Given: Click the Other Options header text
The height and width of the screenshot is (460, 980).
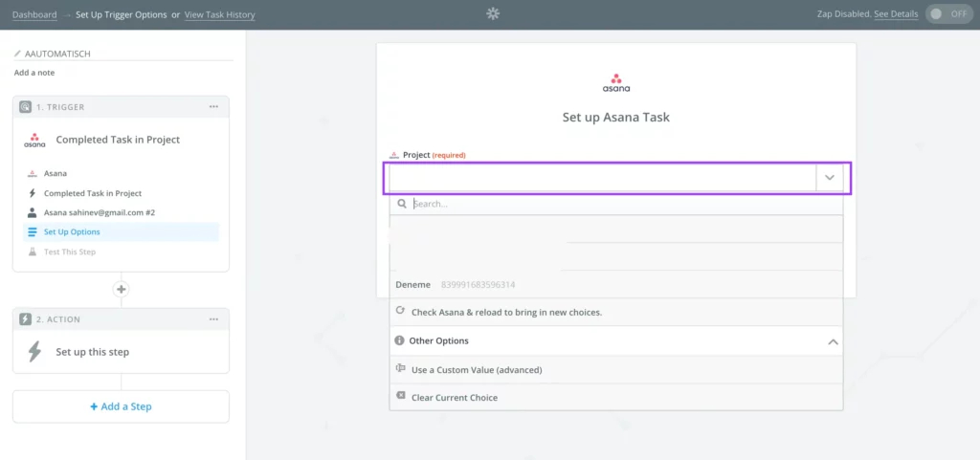Looking at the screenshot, I should 438,340.
